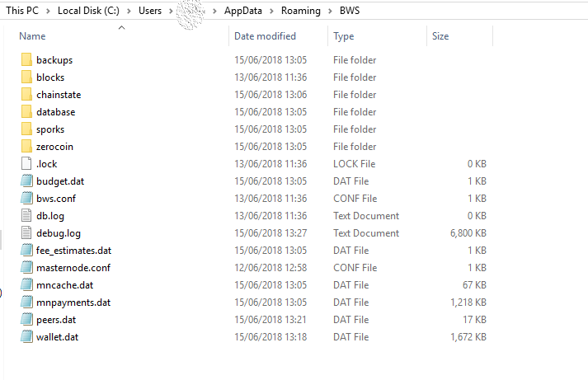Click the wallet.dat file icon
This screenshot has height=380, width=588.
point(26,336)
